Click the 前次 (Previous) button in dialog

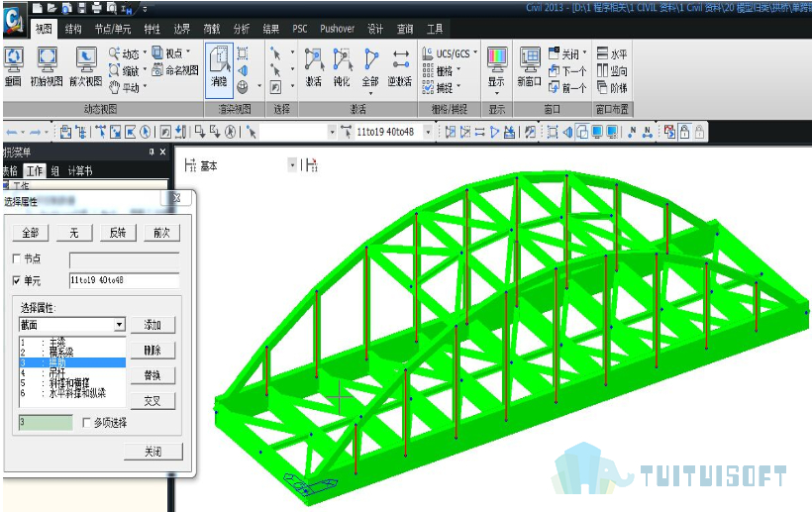161,233
